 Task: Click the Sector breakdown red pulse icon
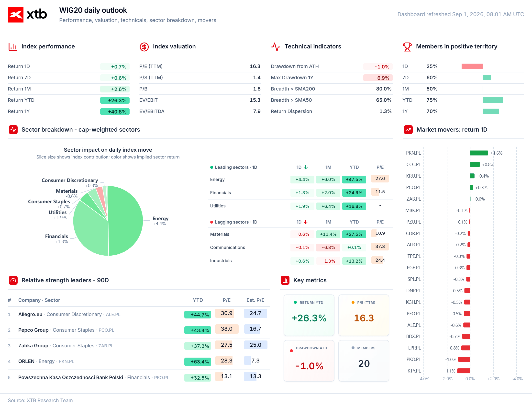[13, 130]
